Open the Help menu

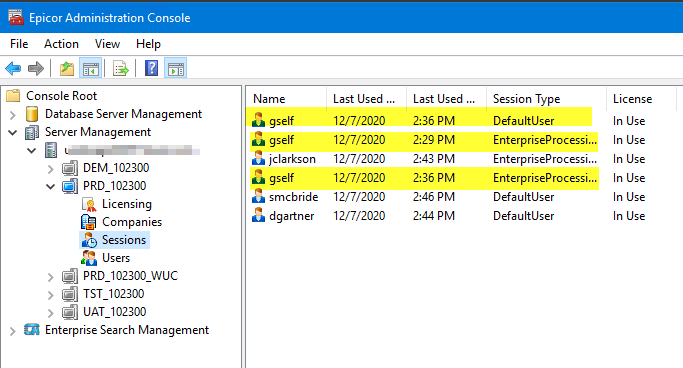(x=148, y=44)
